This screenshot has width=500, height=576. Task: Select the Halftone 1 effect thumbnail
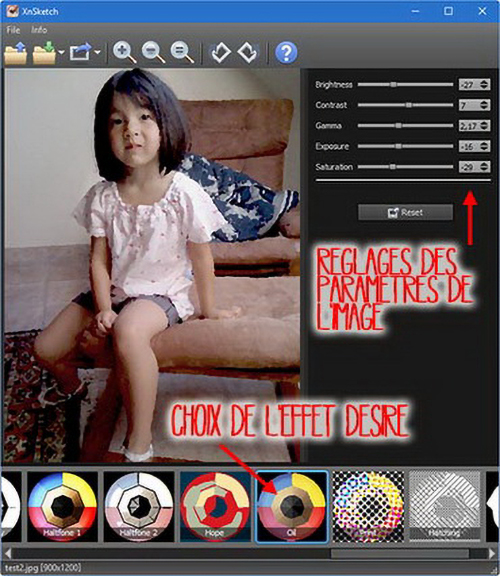[x=62, y=507]
